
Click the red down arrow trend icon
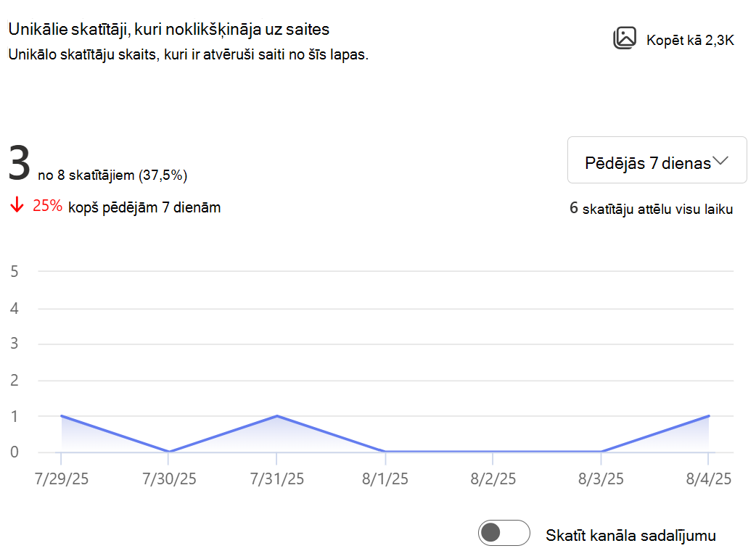tap(17, 204)
